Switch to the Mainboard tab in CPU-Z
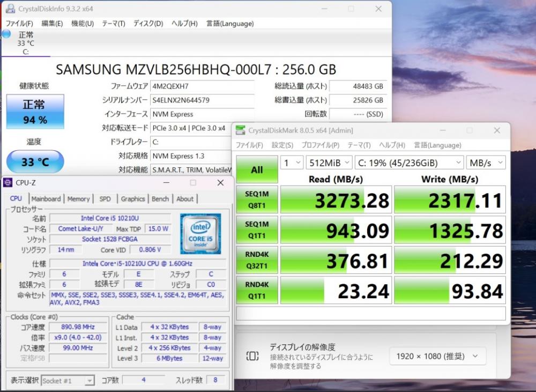Image resolution: width=536 pixels, height=392 pixels. click(46, 199)
